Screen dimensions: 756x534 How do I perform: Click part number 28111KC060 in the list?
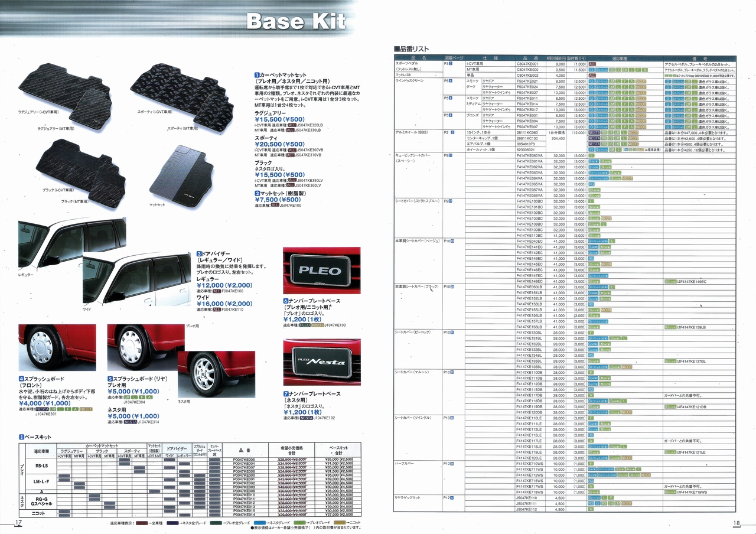[x=528, y=132]
